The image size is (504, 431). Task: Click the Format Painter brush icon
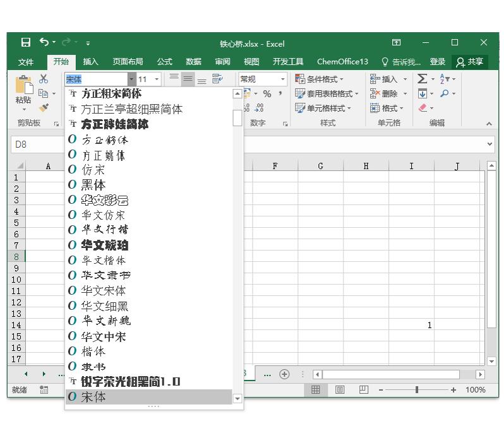[44, 107]
